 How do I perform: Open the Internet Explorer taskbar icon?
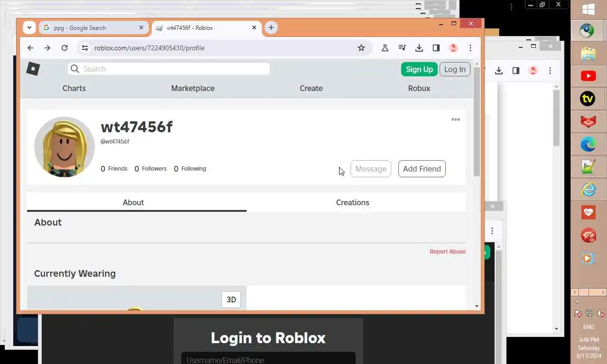pyautogui.click(x=589, y=190)
